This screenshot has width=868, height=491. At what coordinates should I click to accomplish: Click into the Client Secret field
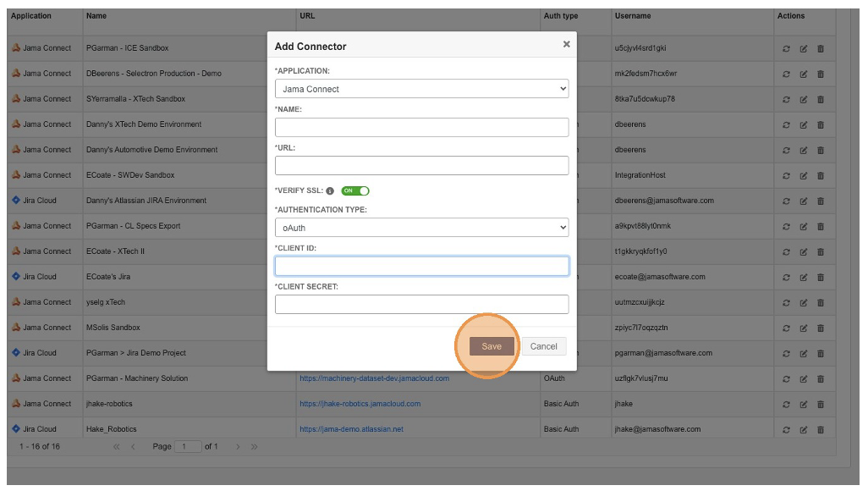[422, 304]
